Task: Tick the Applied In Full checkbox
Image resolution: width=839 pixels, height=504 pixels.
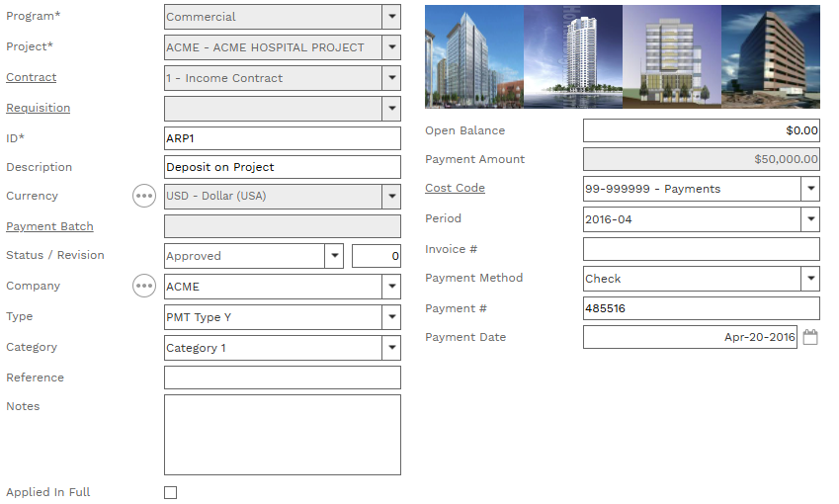Action: (x=171, y=492)
